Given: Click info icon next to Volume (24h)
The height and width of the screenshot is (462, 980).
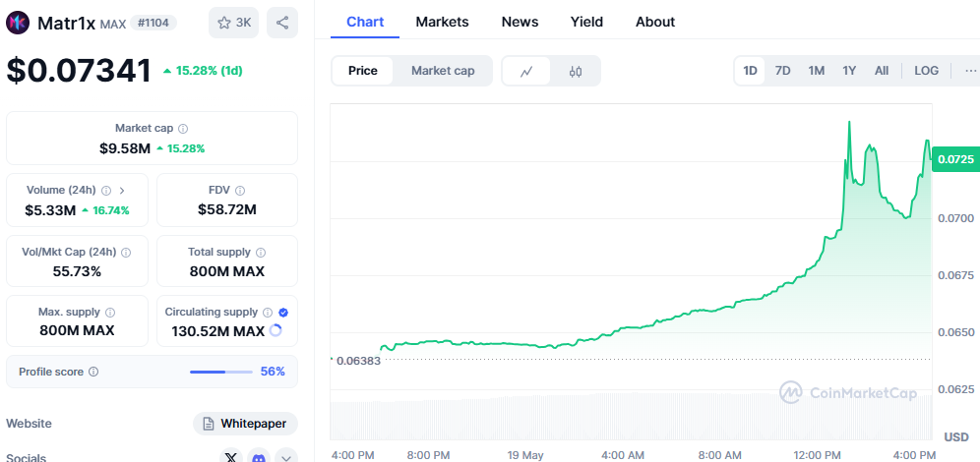Looking at the screenshot, I should pos(106,191).
